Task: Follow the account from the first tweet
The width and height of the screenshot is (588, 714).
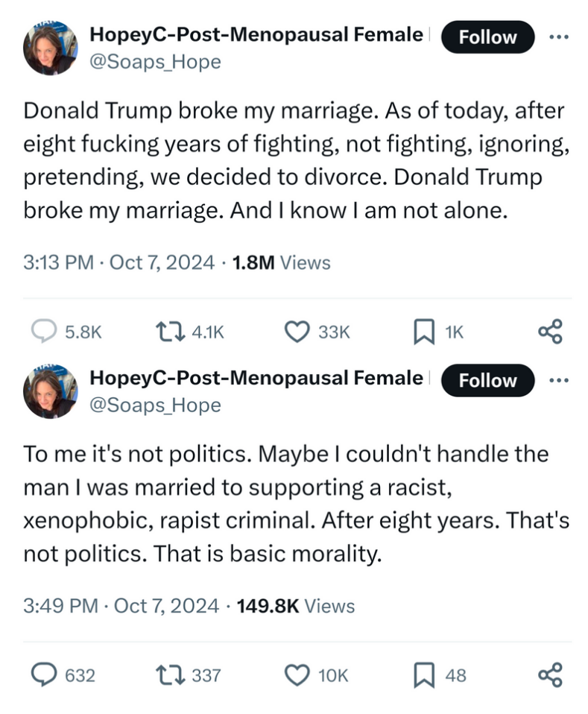Action: 488,37
